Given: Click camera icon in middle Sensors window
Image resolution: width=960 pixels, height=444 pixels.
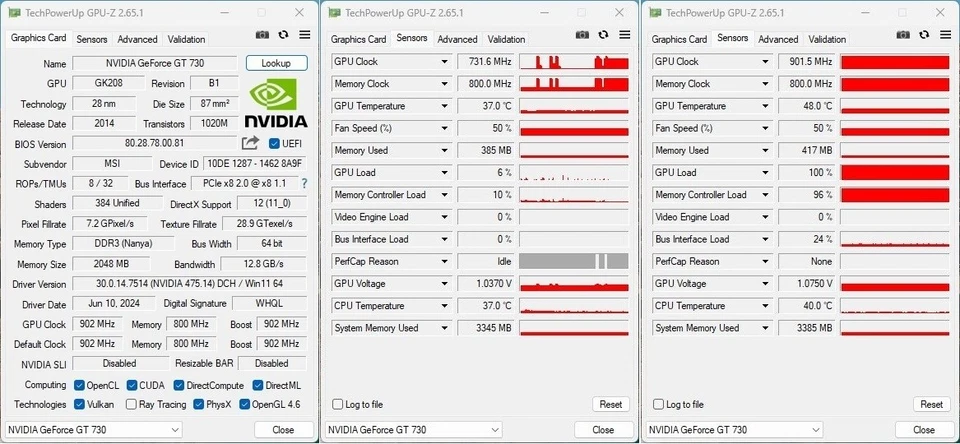Looking at the screenshot, I should tap(582, 35).
